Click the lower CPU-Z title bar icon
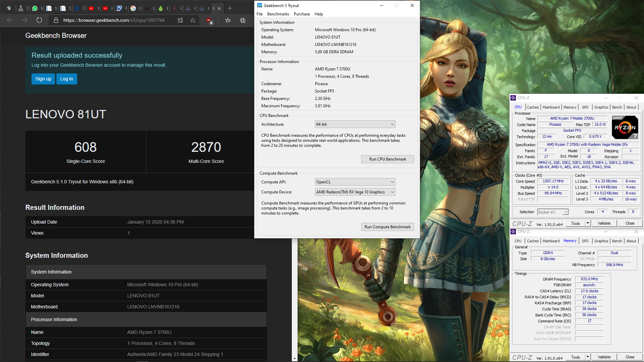This screenshot has height=362, width=644. click(513, 232)
